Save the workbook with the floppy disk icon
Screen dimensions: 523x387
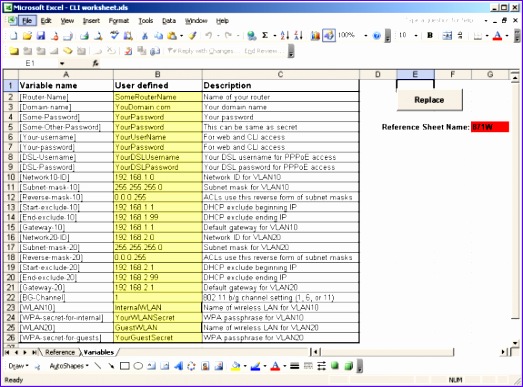(x=41, y=35)
